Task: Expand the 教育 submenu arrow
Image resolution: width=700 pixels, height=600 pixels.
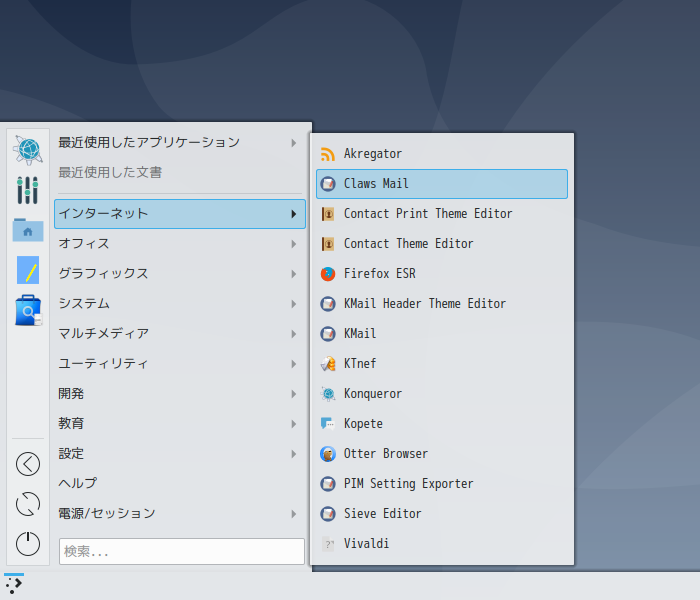Action: pyautogui.click(x=294, y=424)
